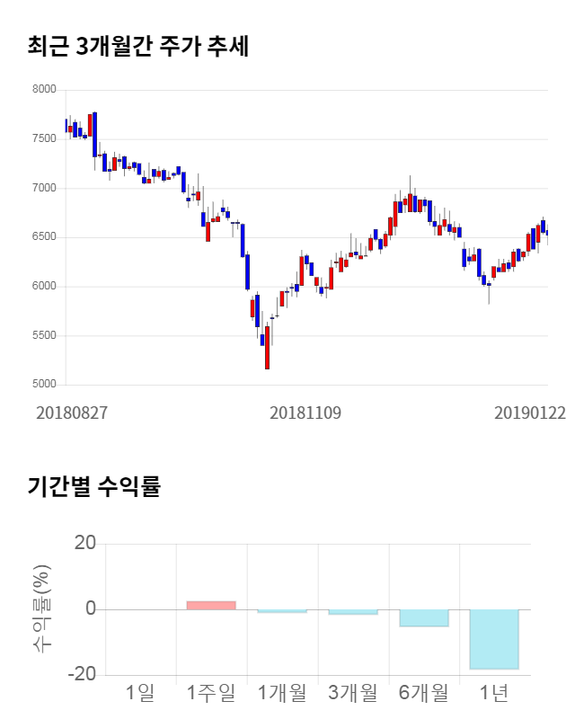Click the '1일' period label
The height and width of the screenshot is (728, 575).
click(140, 693)
